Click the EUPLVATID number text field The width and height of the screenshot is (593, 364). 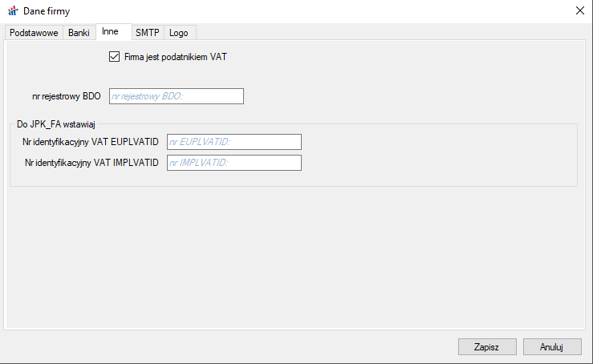click(234, 142)
